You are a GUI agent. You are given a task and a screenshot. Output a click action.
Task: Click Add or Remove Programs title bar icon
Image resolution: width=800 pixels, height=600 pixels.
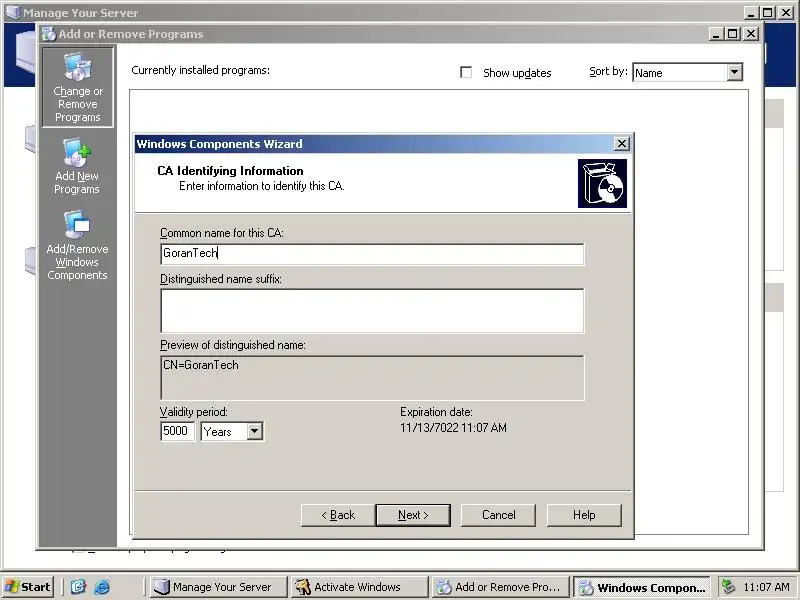click(49, 34)
